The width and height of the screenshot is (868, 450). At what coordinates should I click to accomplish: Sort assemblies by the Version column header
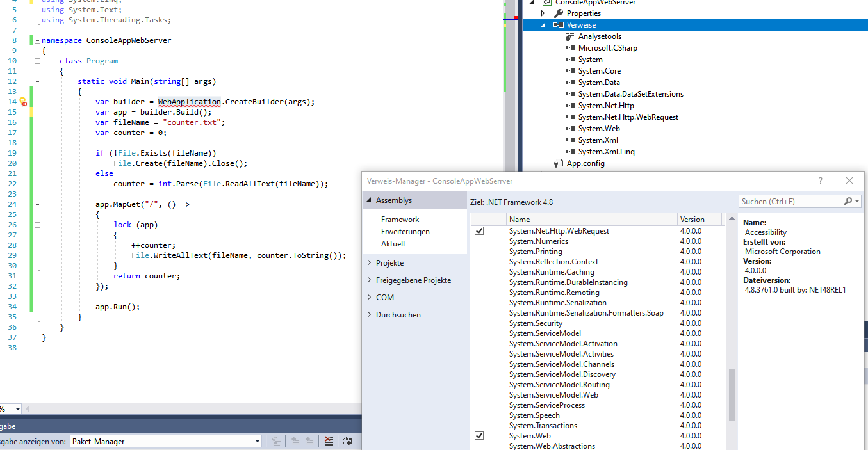point(700,220)
